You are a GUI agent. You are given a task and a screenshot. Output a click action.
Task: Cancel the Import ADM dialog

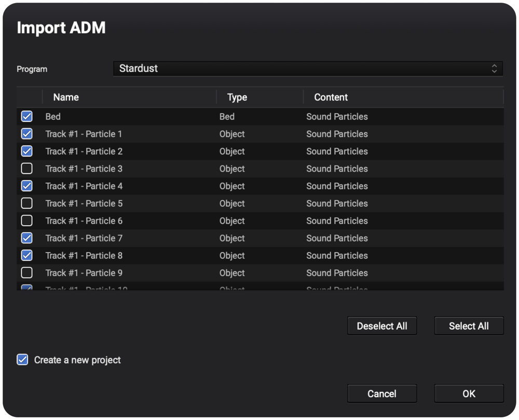[381, 394]
